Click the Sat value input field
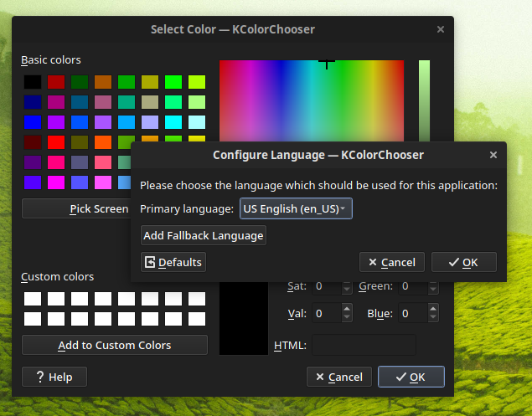The image size is (532, 416). pyautogui.click(x=327, y=286)
